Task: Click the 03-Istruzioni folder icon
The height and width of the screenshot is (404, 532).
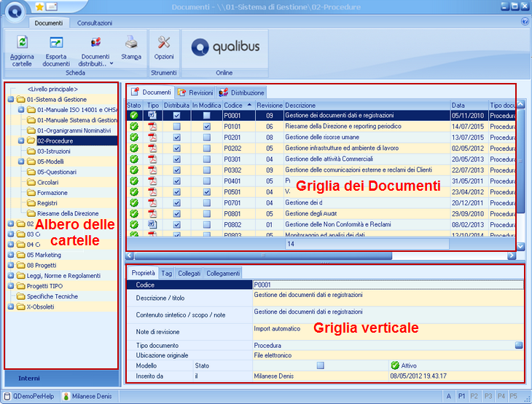Action: tap(31, 151)
